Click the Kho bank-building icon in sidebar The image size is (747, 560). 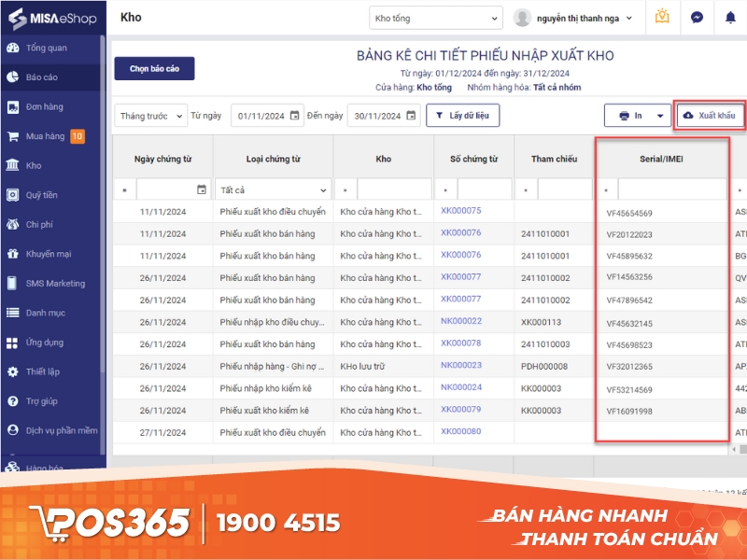tap(13, 165)
